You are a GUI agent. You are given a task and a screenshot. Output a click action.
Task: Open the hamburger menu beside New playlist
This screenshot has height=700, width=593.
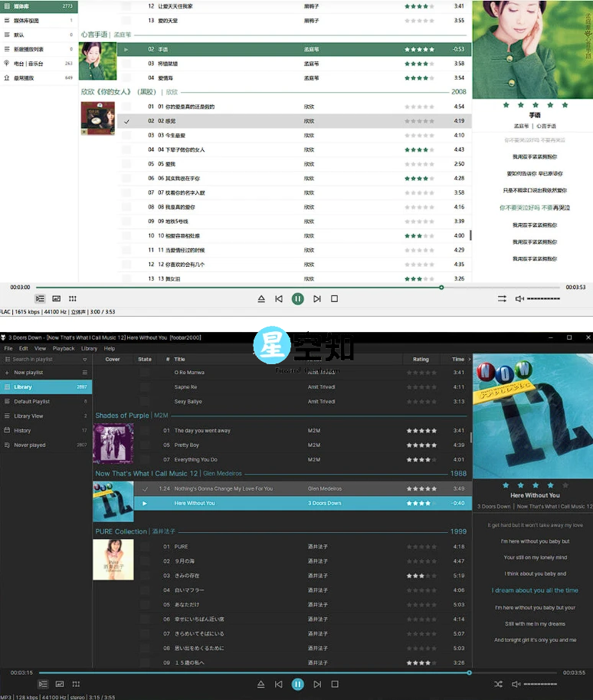[85, 373]
